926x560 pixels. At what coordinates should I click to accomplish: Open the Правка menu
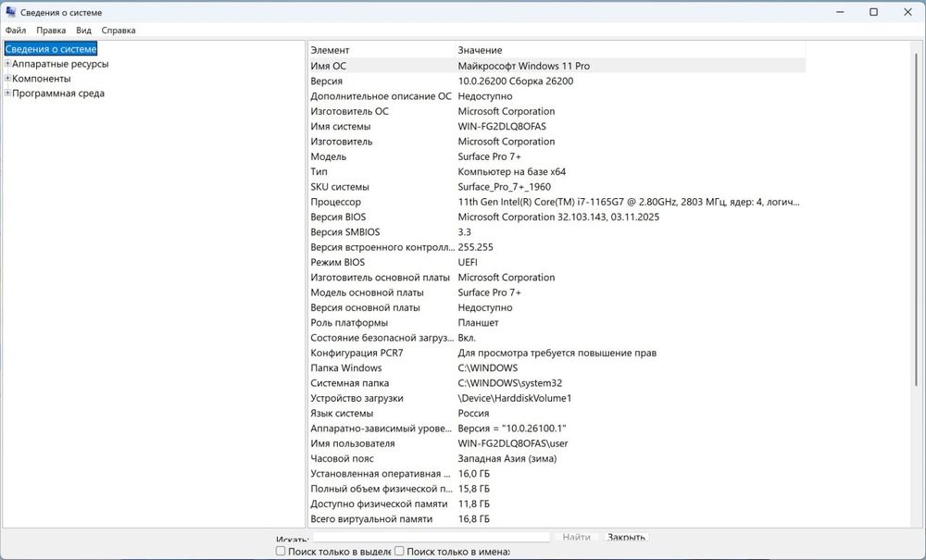coord(51,31)
